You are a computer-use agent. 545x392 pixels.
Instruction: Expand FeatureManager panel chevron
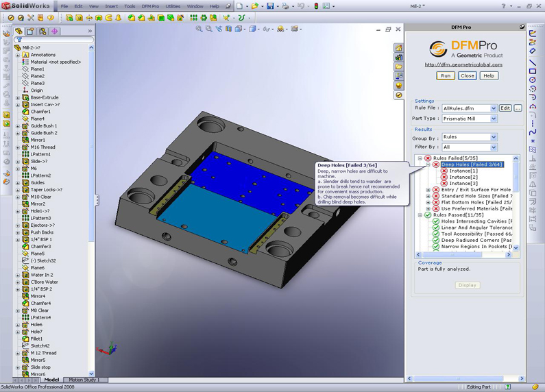coord(90,32)
